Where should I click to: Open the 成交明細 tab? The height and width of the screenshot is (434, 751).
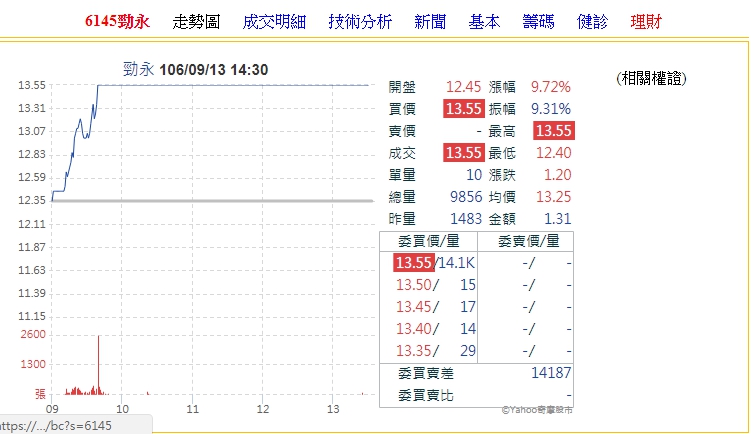point(274,22)
